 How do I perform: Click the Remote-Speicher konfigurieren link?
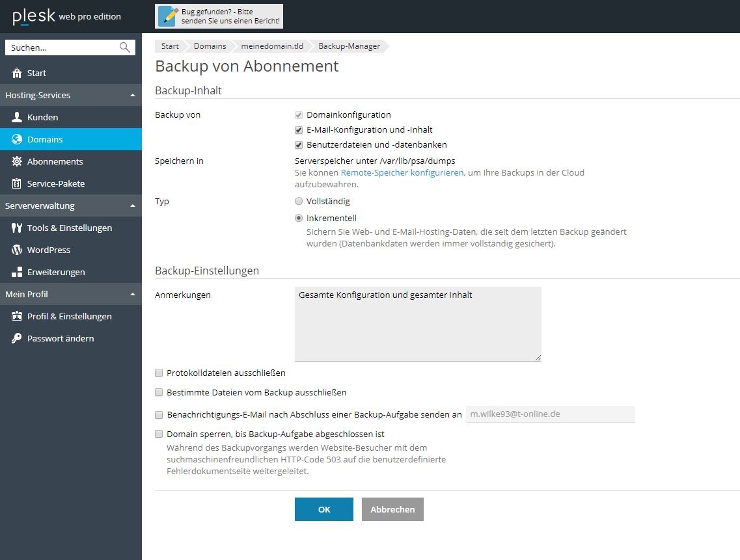point(402,172)
